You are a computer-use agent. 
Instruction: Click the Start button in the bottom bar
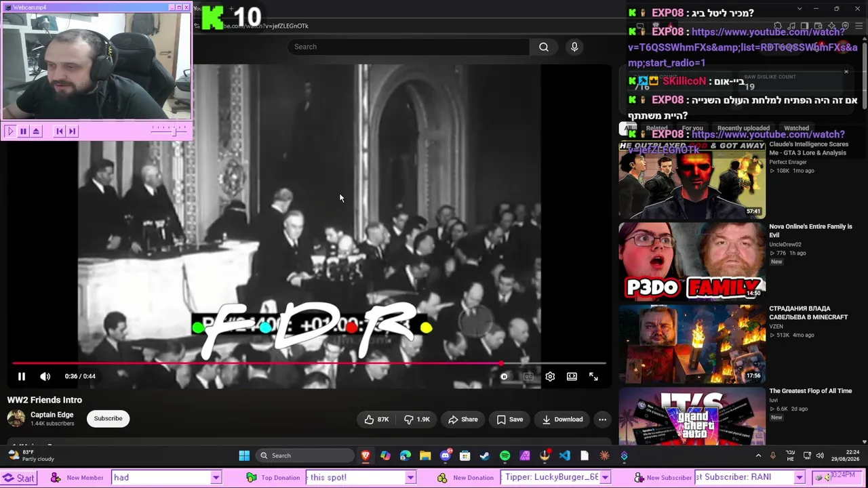(x=18, y=478)
